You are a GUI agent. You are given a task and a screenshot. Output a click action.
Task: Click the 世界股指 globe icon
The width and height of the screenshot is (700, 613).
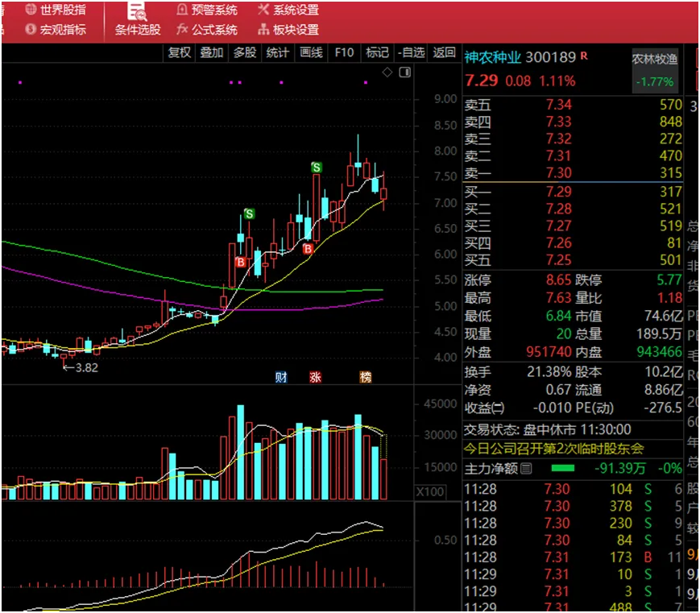pyautogui.click(x=31, y=9)
